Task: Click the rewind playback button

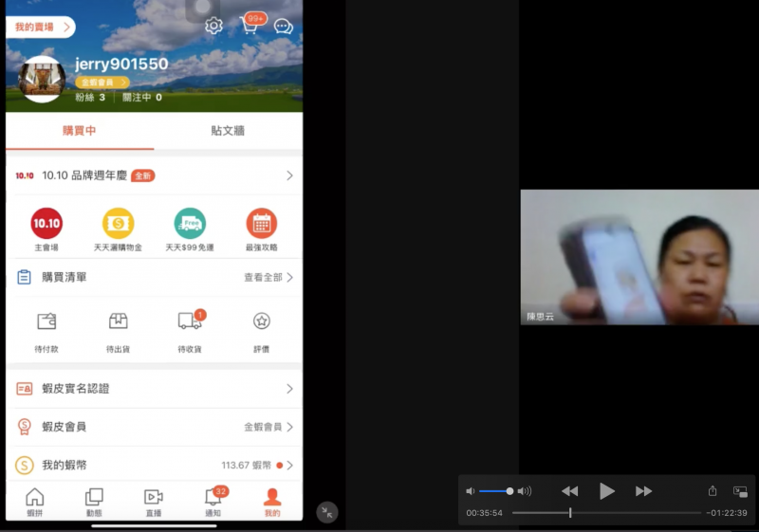Action: click(x=570, y=491)
